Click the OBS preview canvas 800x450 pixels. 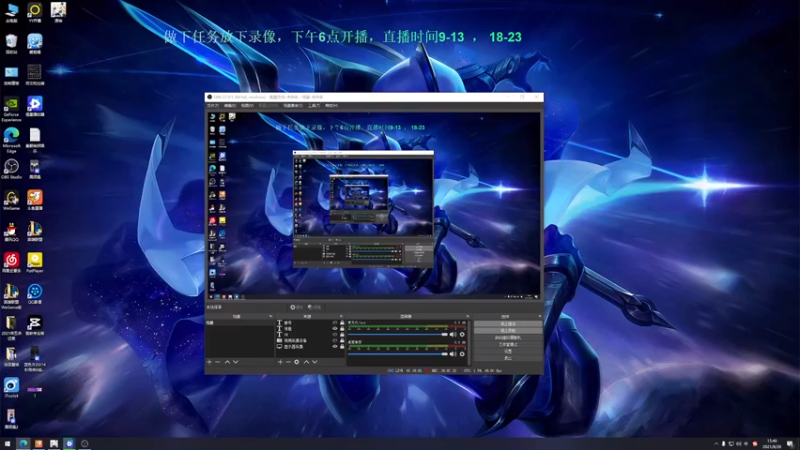374,205
